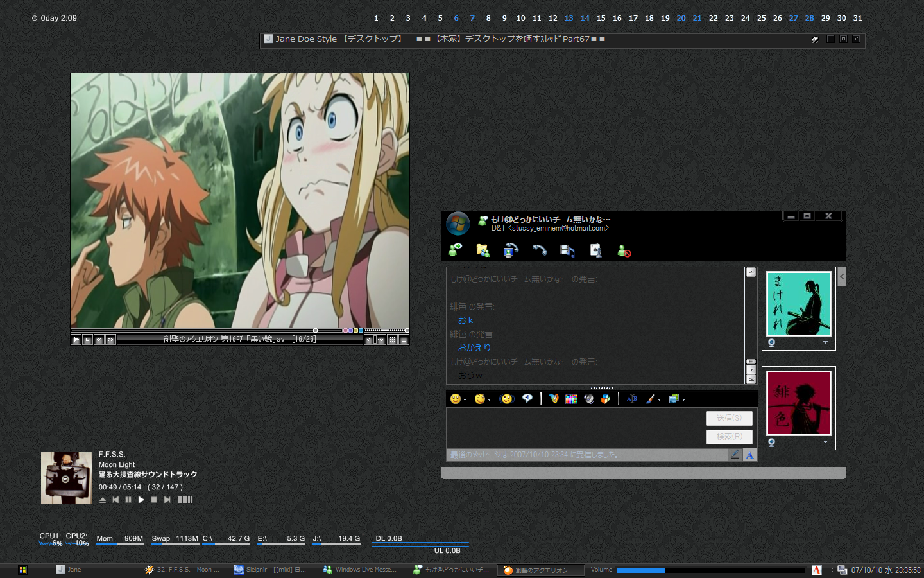924x578 pixels.
Task: Click the start button on the taskbar
Action: click(x=22, y=570)
